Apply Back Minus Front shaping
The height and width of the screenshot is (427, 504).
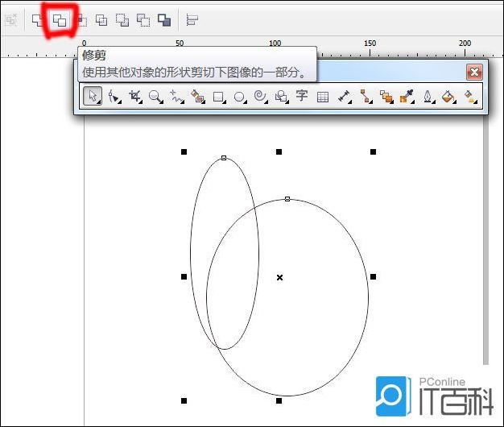(143, 20)
